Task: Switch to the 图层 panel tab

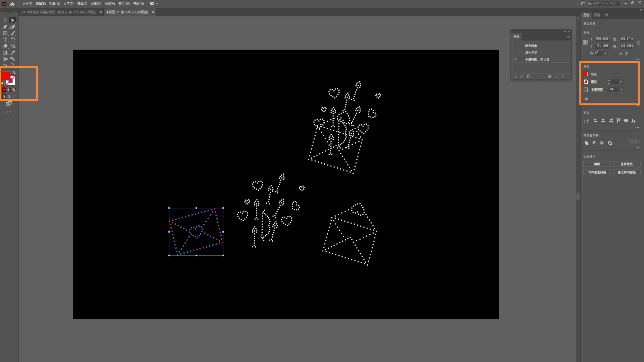Action: point(597,15)
